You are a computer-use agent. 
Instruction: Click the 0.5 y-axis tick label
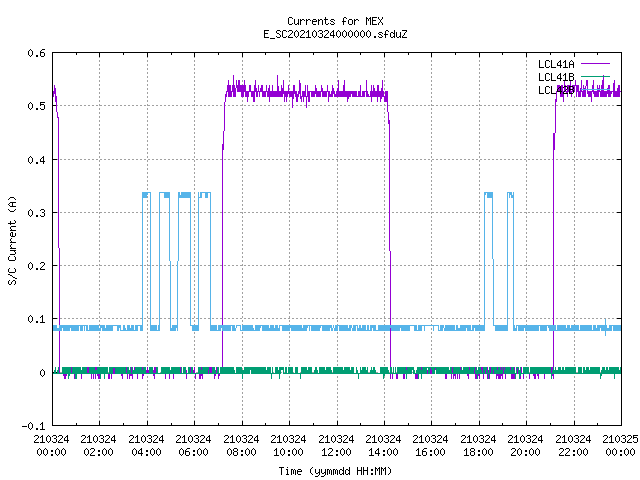(36, 106)
